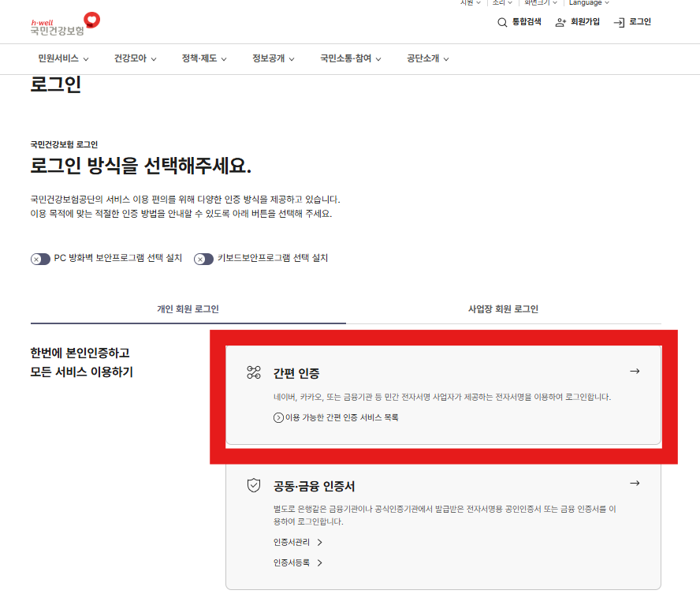Open the 소리 dropdown at top
This screenshot has height=609, width=700.
[x=502, y=2]
